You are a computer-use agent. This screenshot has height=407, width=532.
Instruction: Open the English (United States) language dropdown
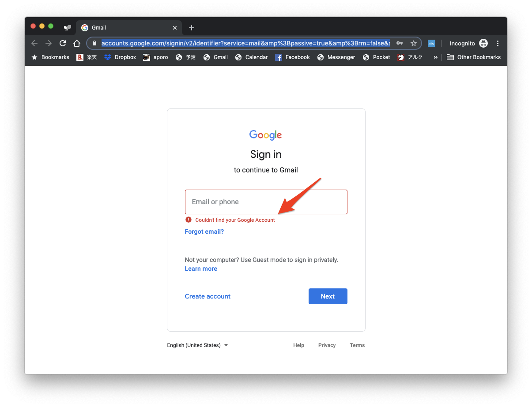tap(197, 345)
